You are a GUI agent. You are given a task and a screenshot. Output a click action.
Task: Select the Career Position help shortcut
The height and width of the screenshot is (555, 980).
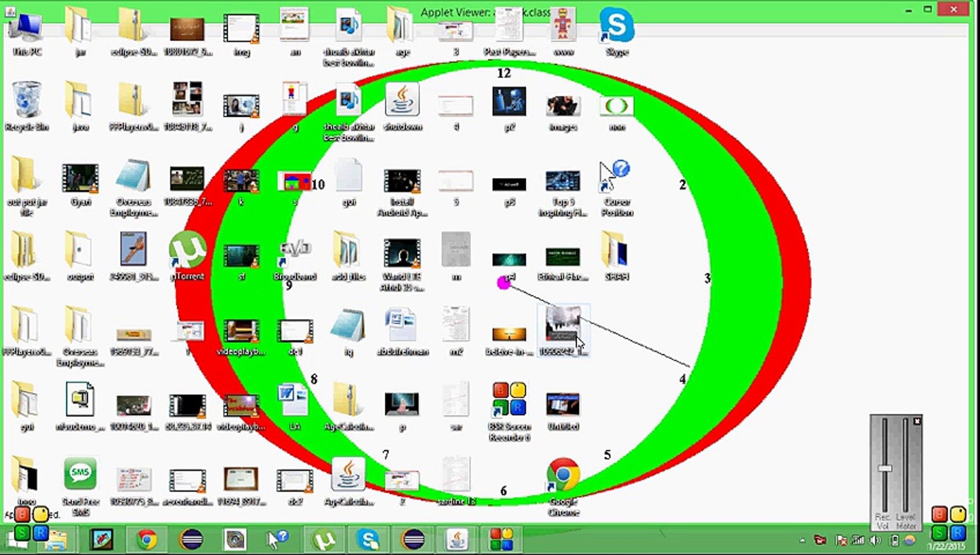616,188
